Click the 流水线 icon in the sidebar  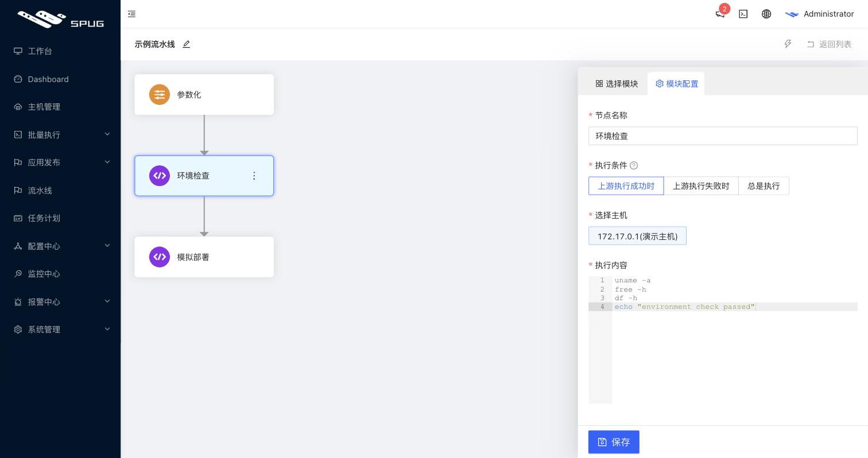(x=18, y=191)
